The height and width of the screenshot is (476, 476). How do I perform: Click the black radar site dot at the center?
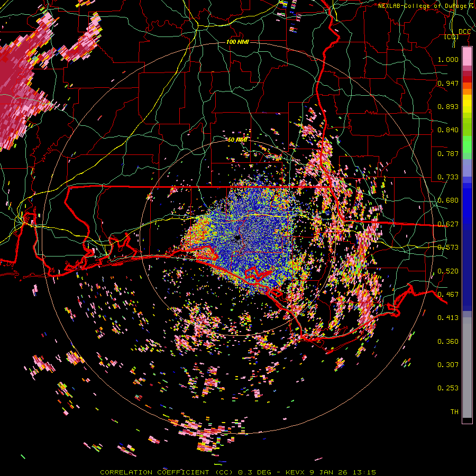click(x=237, y=237)
